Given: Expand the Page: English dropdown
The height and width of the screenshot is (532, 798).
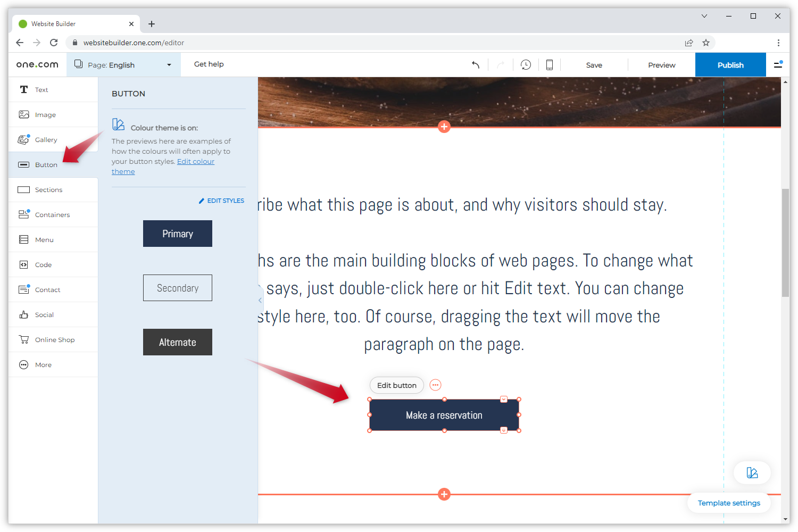Looking at the screenshot, I should point(123,65).
